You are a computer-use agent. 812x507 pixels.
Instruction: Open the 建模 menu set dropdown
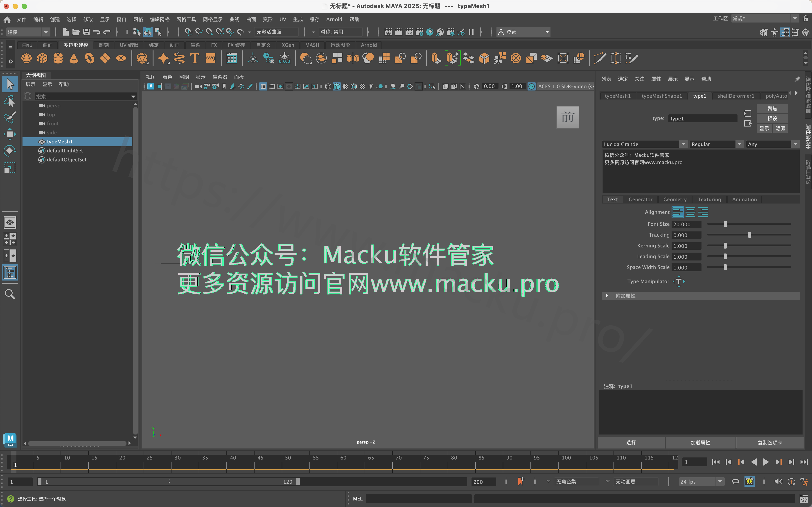click(28, 32)
